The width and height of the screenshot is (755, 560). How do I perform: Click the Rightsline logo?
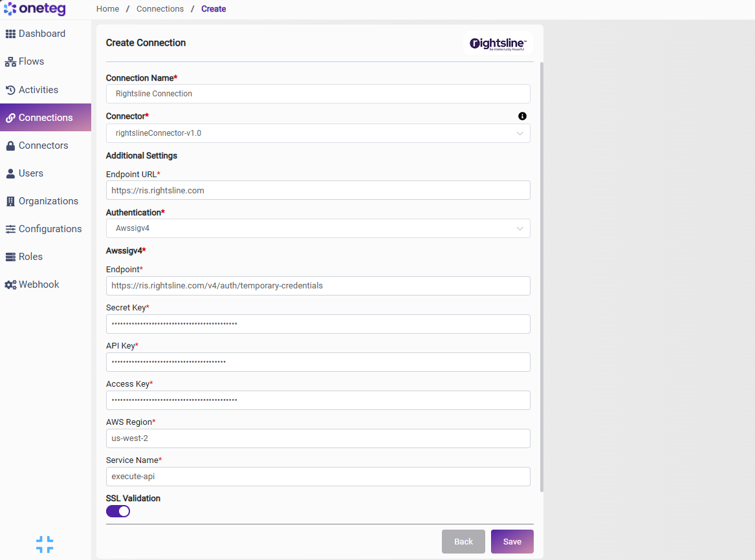pos(498,44)
